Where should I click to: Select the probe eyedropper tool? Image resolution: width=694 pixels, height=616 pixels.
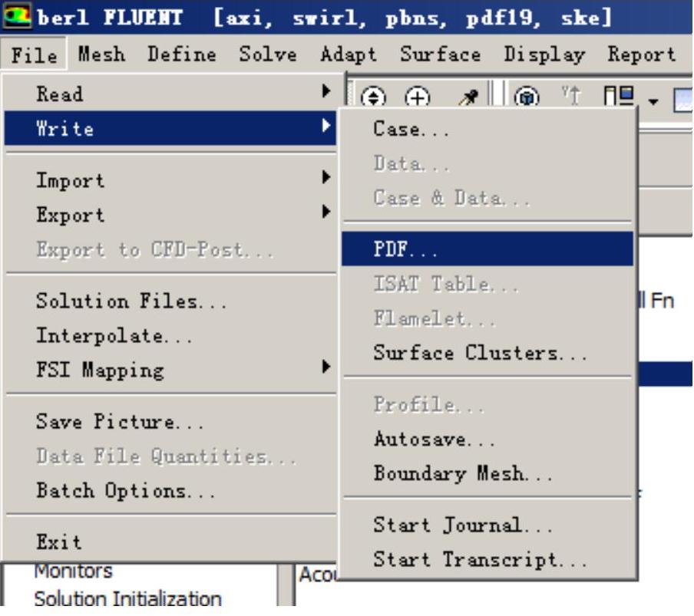(468, 97)
